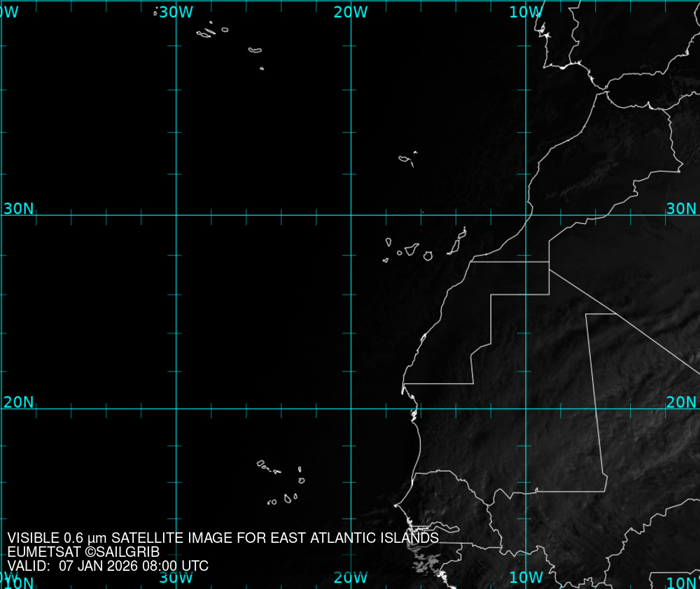Image resolution: width=700 pixels, height=589 pixels.
Task: Click the 30N and 20W gridline intersection
Action: point(351,215)
